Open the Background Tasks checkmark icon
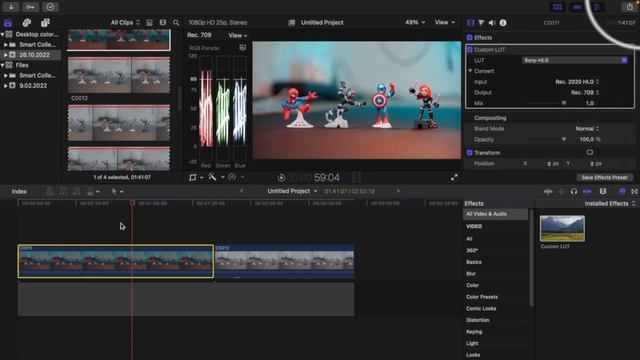The image size is (640, 360). [50, 7]
